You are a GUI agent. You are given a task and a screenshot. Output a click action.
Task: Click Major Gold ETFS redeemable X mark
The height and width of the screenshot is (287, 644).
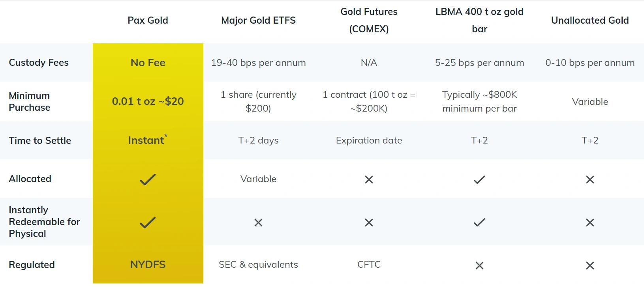tap(258, 222)
